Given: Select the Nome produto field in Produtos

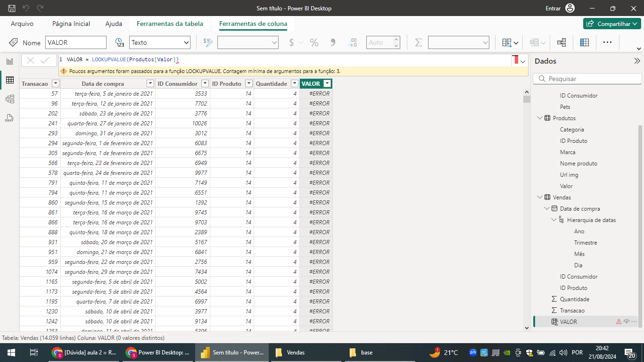Looking at the screenshot, I should [578, 163].
